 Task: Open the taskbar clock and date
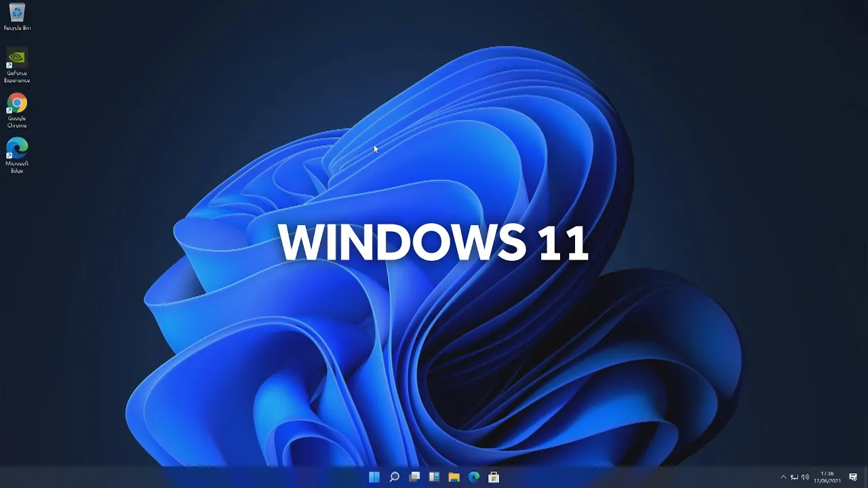[827, 477]
